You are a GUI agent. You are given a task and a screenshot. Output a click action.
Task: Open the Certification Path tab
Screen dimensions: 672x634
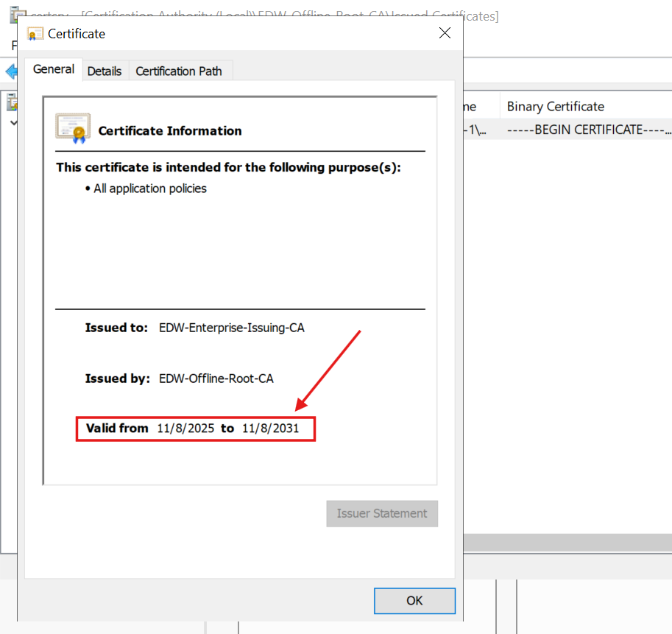pyautogui.click(x=180, y=71)
